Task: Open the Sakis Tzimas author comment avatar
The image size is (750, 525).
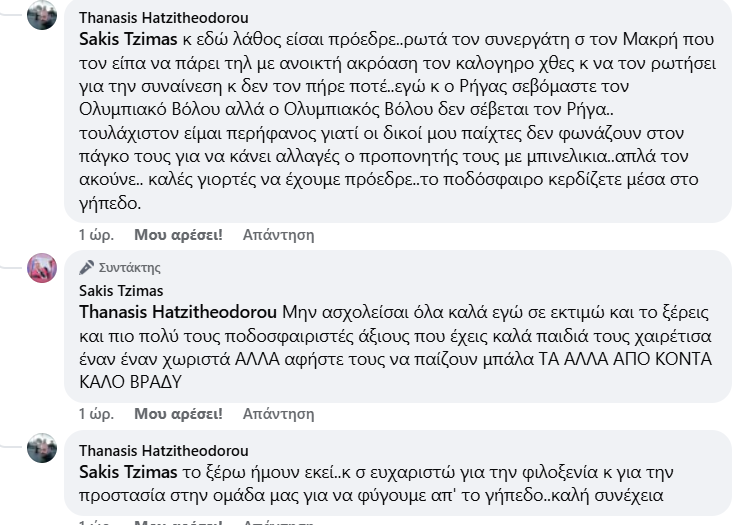Action: tap(42, 267)
